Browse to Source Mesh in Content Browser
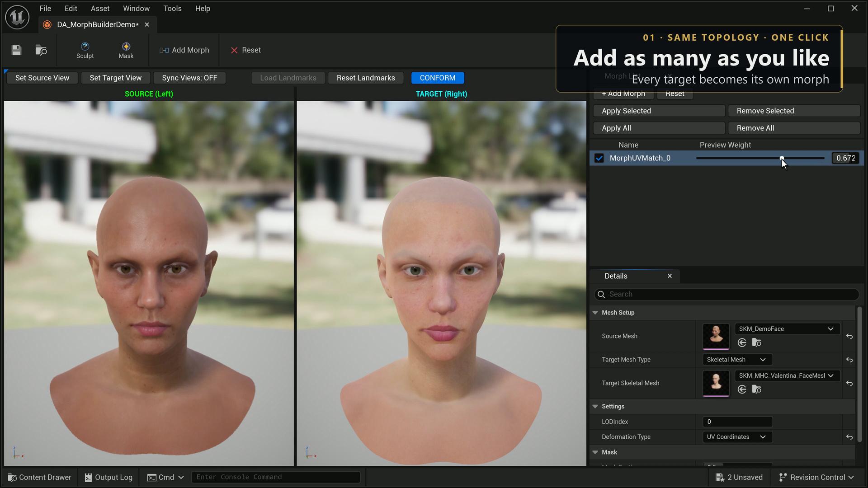868x488 pixels. click(x=756, y=343)
